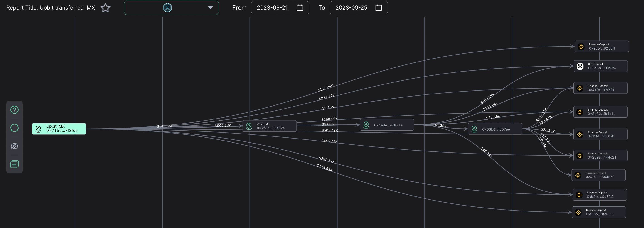Image resolution: width=644 pixels, height=228 pixels.
Task: Star the report as favorite
Action: 105,8
